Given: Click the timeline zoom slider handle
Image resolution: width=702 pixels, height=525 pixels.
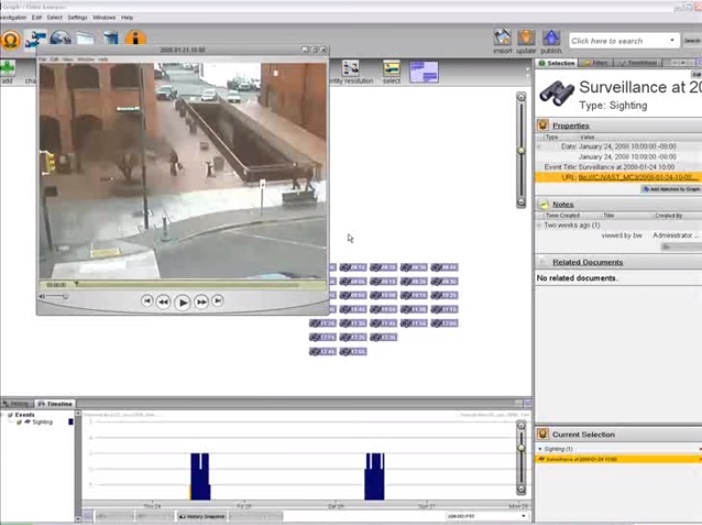Looking at the screenshot, I should (x=521, y=448).
